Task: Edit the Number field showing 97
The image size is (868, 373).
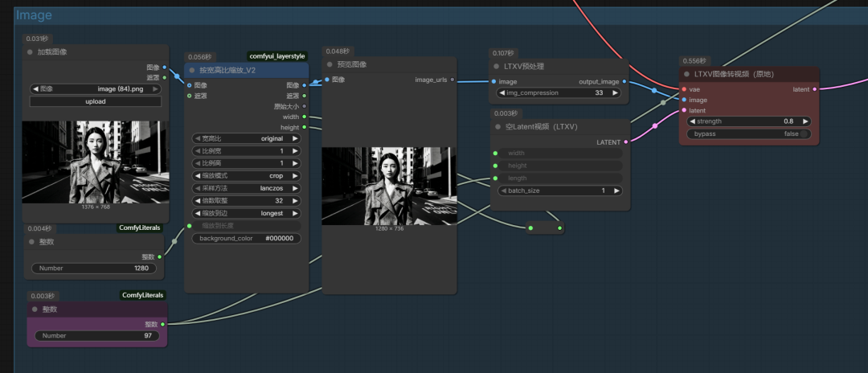Action: point(97,336)
